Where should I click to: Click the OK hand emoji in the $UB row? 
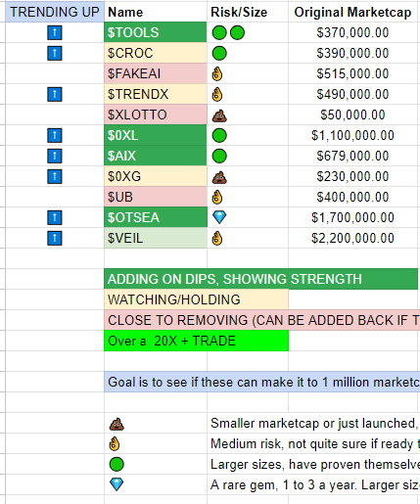pyautogui.click(x=217, y=197)
